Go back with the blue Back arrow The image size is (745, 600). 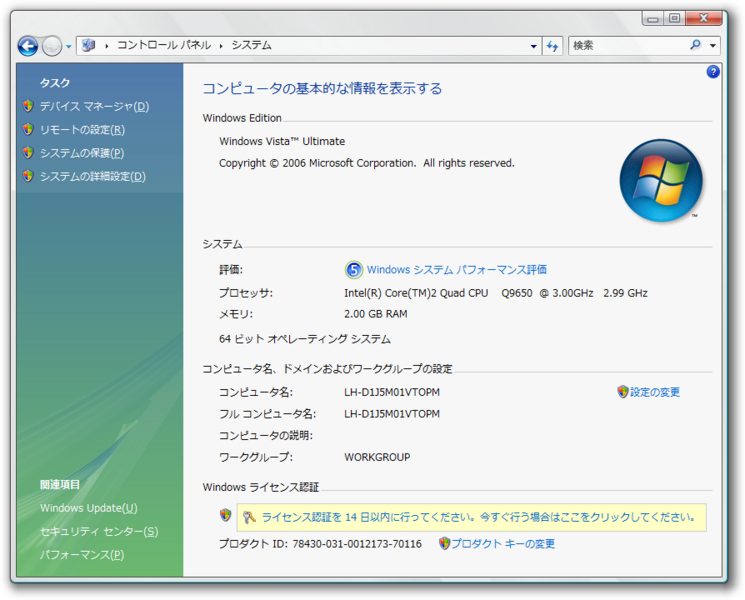click(28, 46)
